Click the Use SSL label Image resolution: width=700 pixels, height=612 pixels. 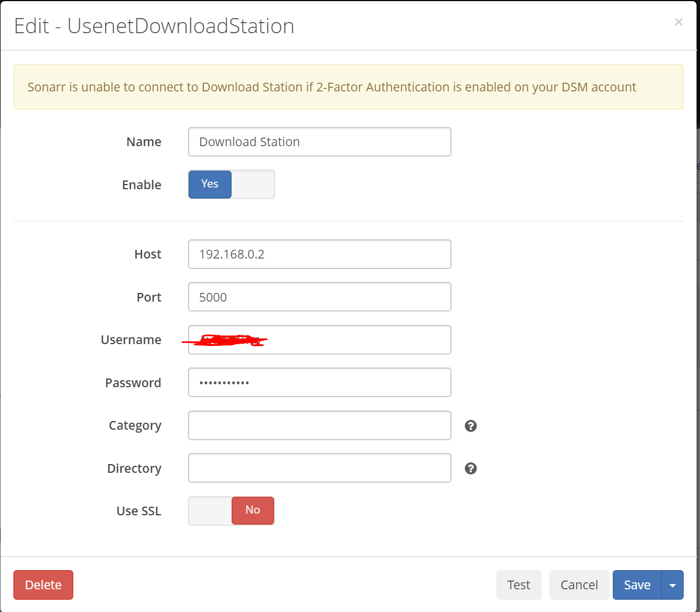coord(139,511)
